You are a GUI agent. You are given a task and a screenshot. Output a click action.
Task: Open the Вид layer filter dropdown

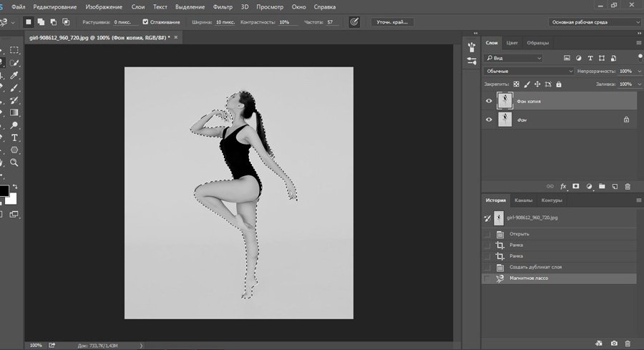[x=514, y=58]
